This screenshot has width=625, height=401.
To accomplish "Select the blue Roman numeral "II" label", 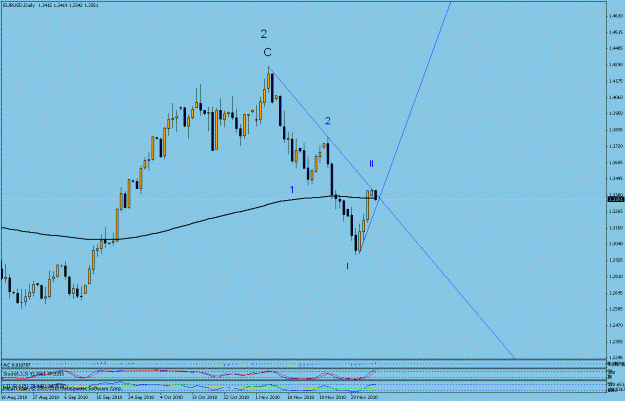I will click(371, 163).
